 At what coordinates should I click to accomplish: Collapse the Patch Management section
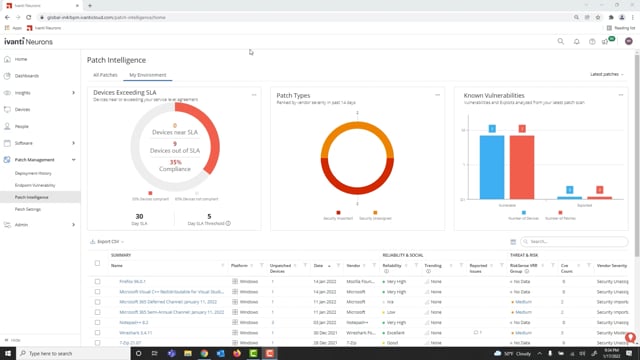[73, 160]
